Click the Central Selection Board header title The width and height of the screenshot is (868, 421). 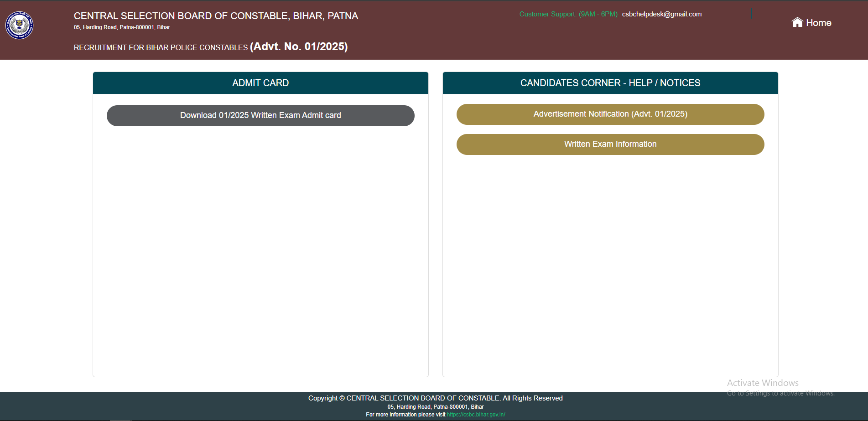pyautogui.click(x=216, y=16)
